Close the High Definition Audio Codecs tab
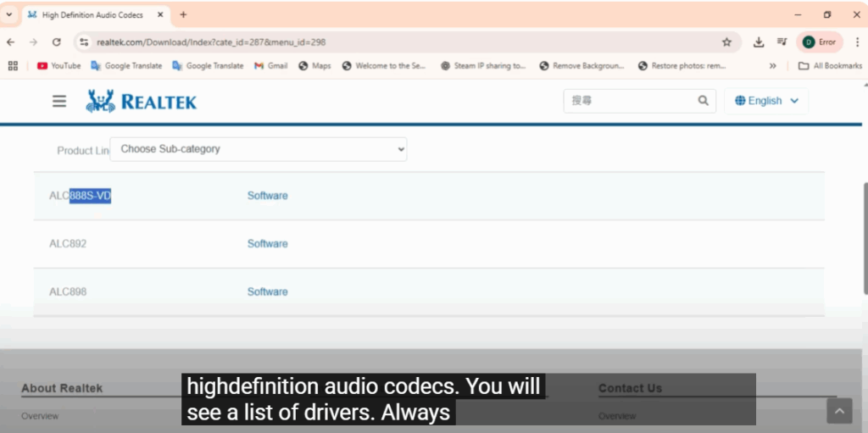This screenshot has width=868, height=433. pos(160,15)
